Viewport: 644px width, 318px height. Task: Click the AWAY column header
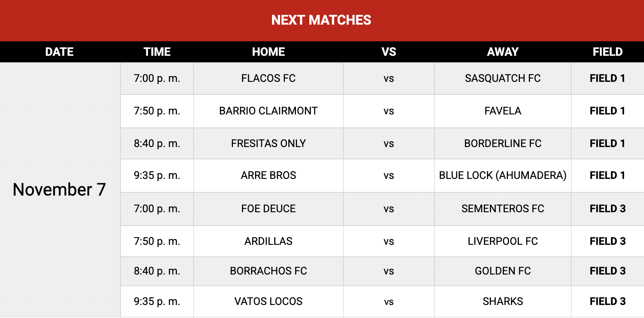[x=503, y=52]
